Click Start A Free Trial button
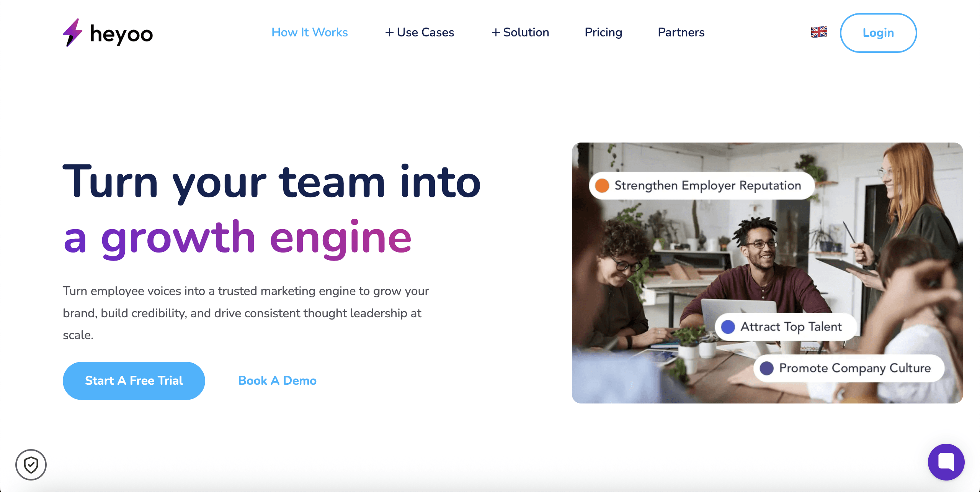 pos(134,380)
